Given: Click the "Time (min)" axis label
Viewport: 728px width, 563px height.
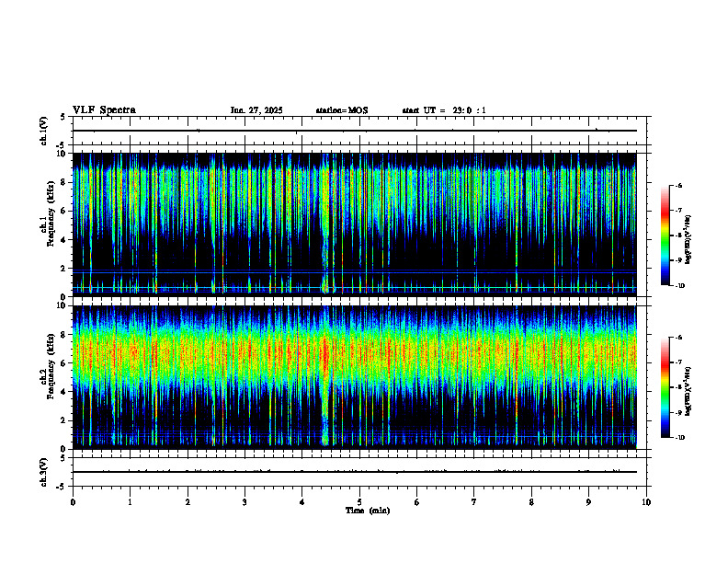Looking at the screenshot, I should point(368,511).
